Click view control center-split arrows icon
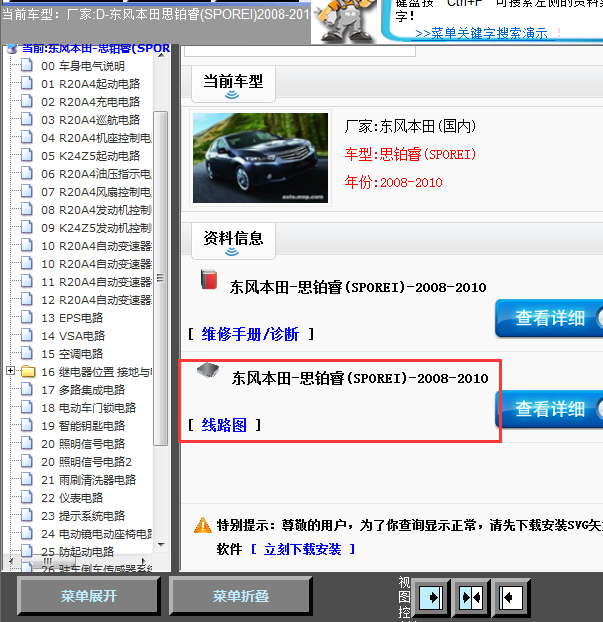Viewport: 603px width, 622px height. click(471, 597)
